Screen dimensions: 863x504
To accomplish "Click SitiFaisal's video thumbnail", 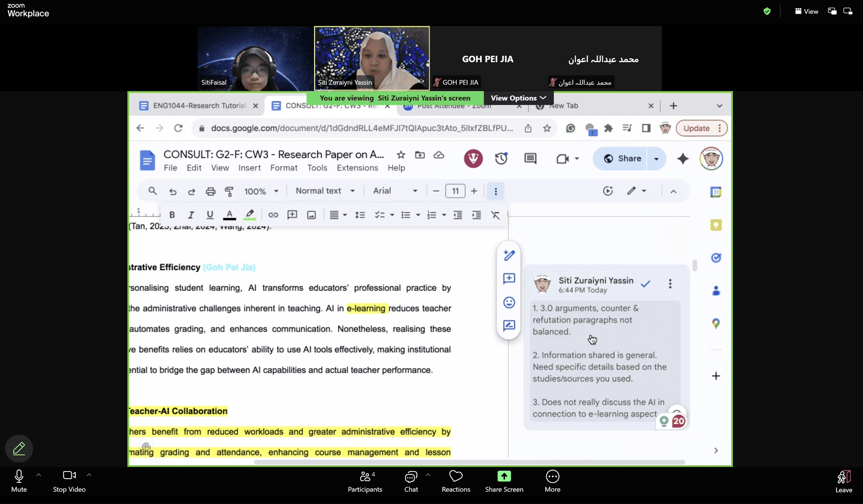I will [x=255, y=58].
